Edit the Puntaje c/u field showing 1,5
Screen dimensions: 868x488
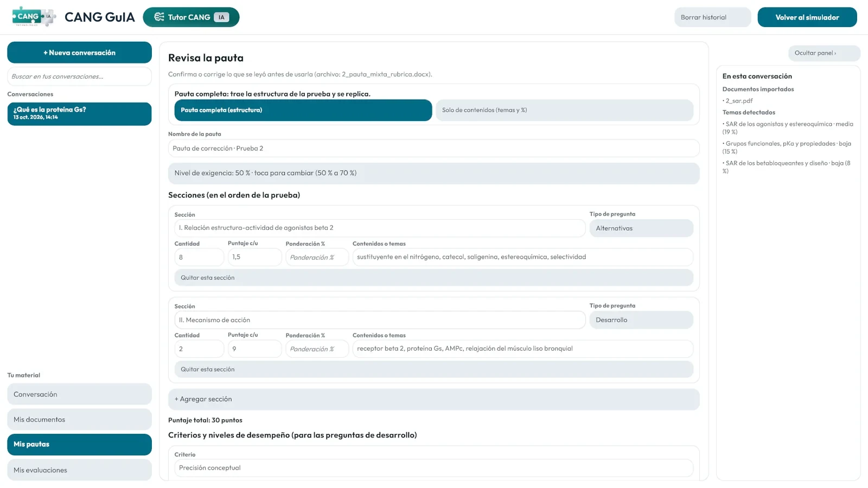[254, 257]
